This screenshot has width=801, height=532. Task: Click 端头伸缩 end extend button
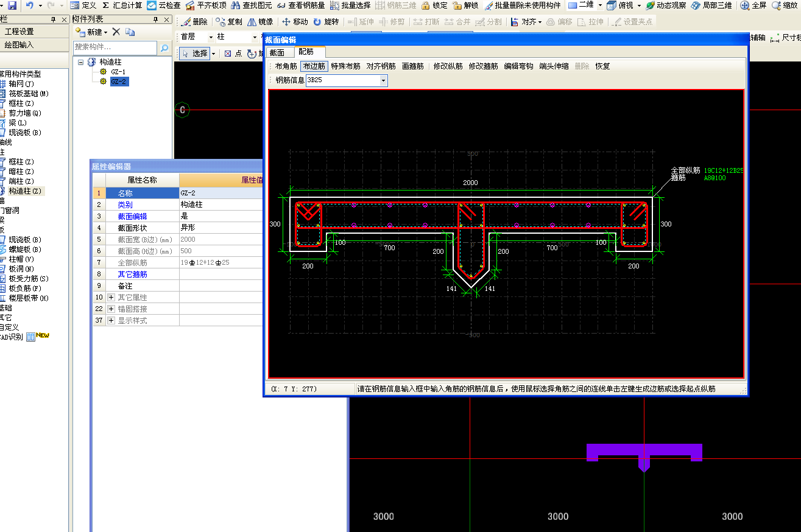[554, 66]
